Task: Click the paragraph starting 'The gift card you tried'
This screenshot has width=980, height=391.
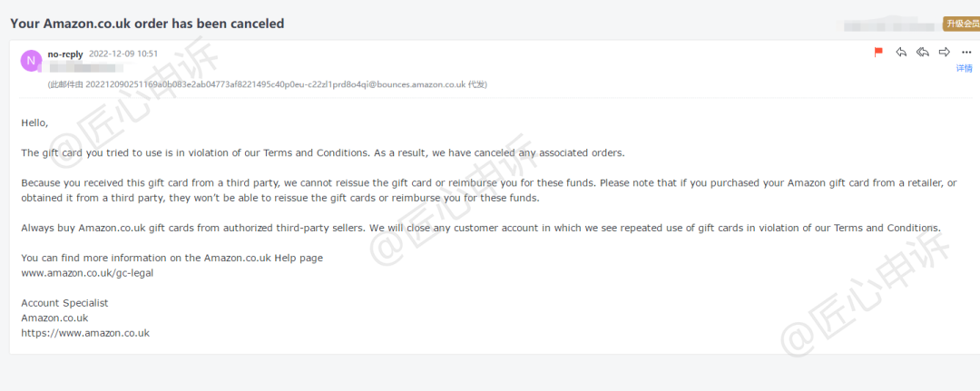Action: click(x=323, y=153)
